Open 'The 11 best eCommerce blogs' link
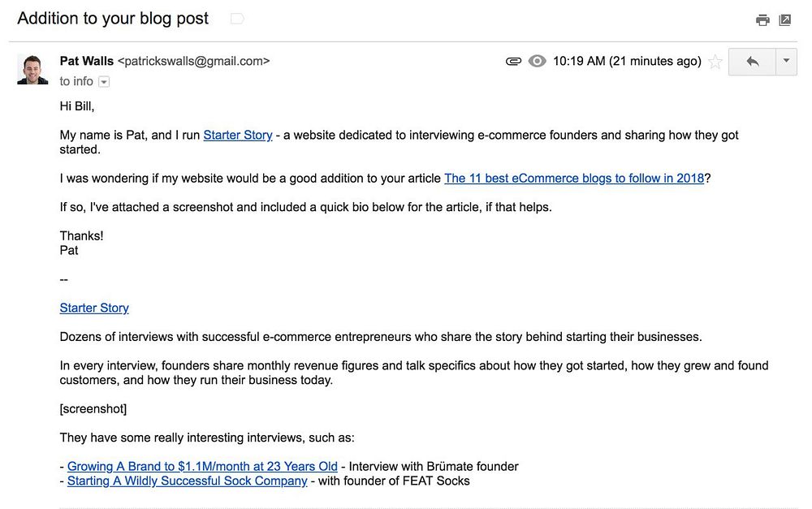 pyautogui.click(x=574, y=178)
